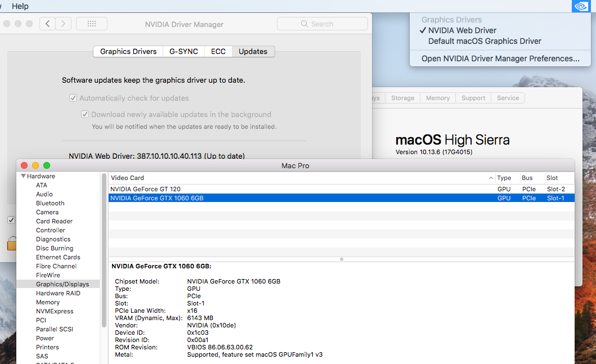Select NVIDIA GeForce GTX 1060 6GB row
The image size is (596, 364).
(341, 198)
